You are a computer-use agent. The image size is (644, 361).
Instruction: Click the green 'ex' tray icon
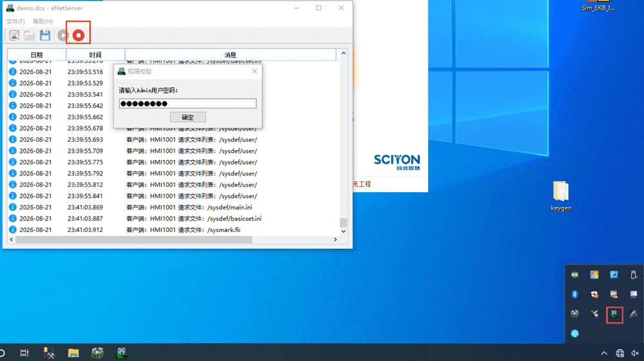[574, 275]
